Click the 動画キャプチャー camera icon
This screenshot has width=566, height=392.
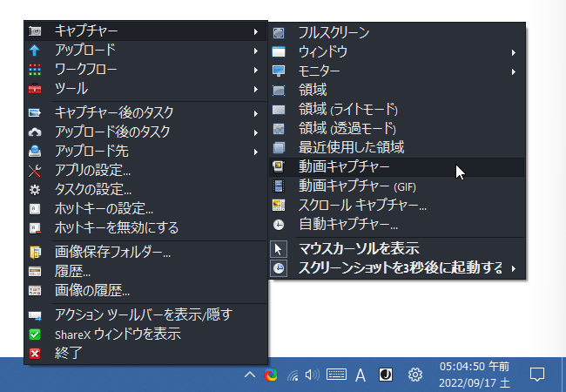(x=279, y=166)
